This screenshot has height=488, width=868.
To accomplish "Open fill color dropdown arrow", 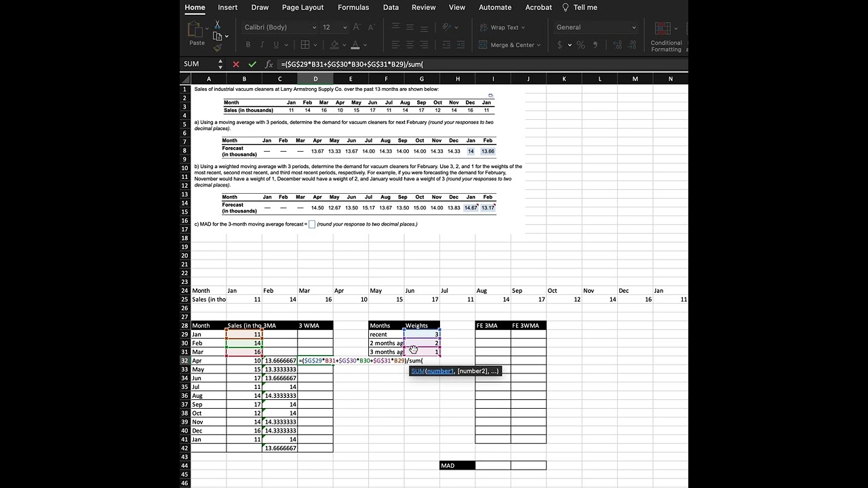I will pos(344,45).
